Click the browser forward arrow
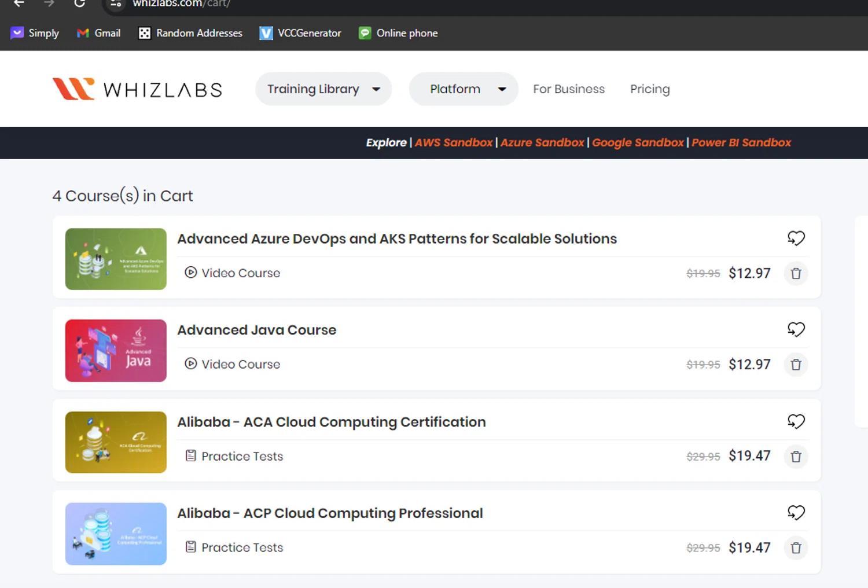The width and height of the screenshot is (868, 588). pyautogui.click(x=49, y=3)
